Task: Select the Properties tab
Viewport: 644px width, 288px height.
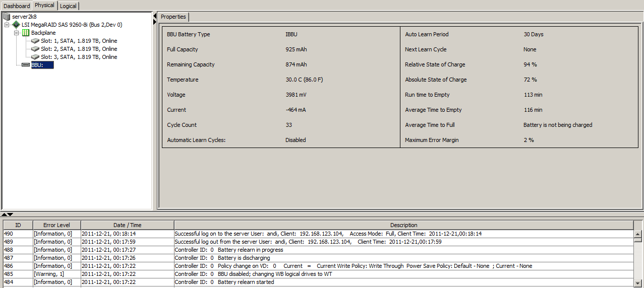Action: (x=173, y=17)
